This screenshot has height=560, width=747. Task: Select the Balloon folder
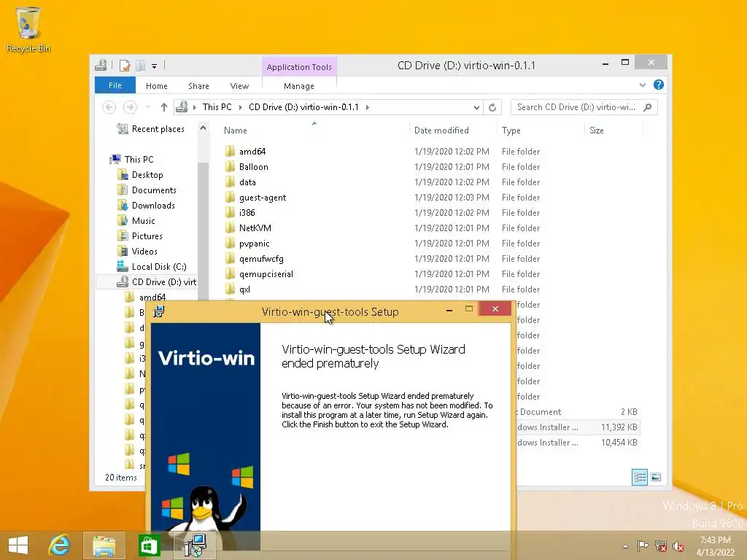pos(253,167)
